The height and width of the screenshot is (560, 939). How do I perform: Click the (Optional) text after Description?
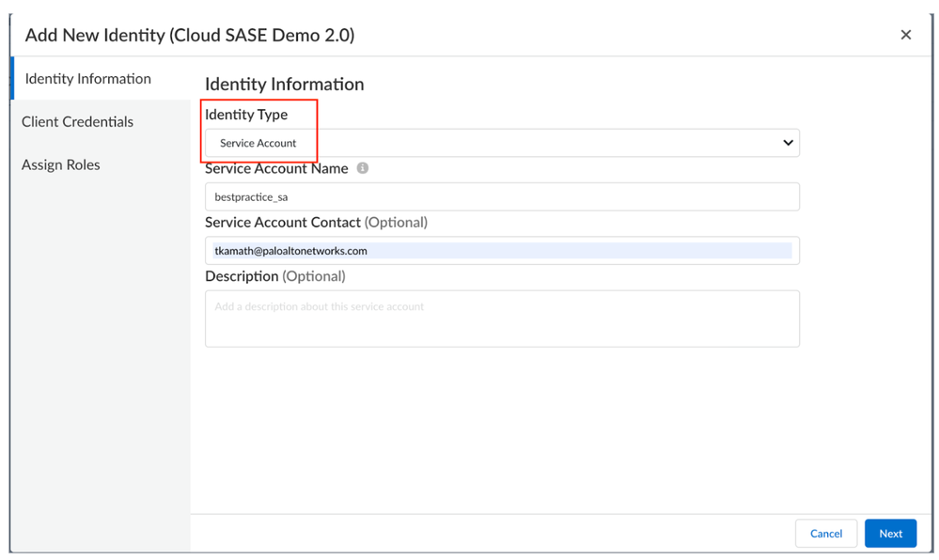(314, 276)
